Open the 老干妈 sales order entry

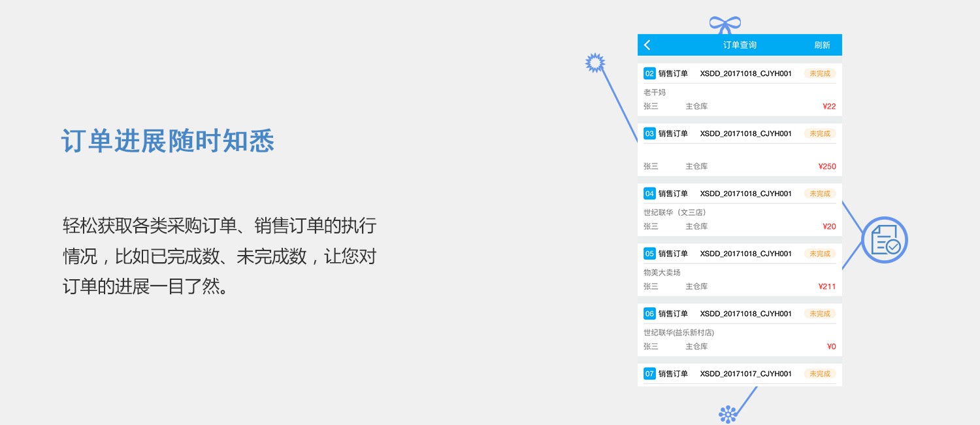coord(655,93)
